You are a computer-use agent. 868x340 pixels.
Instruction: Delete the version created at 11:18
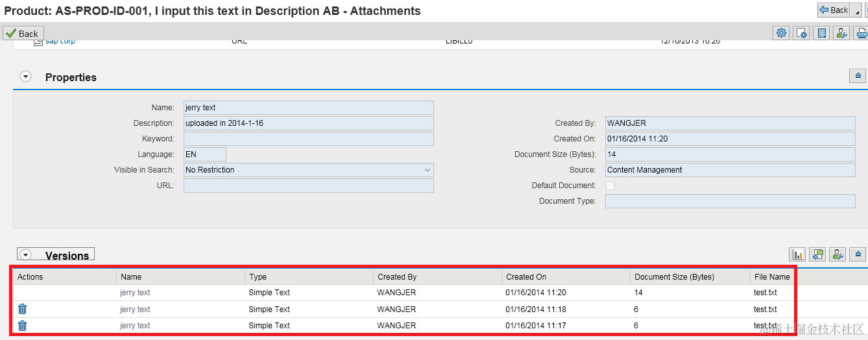pyautogui.click(x=22, y=310)
